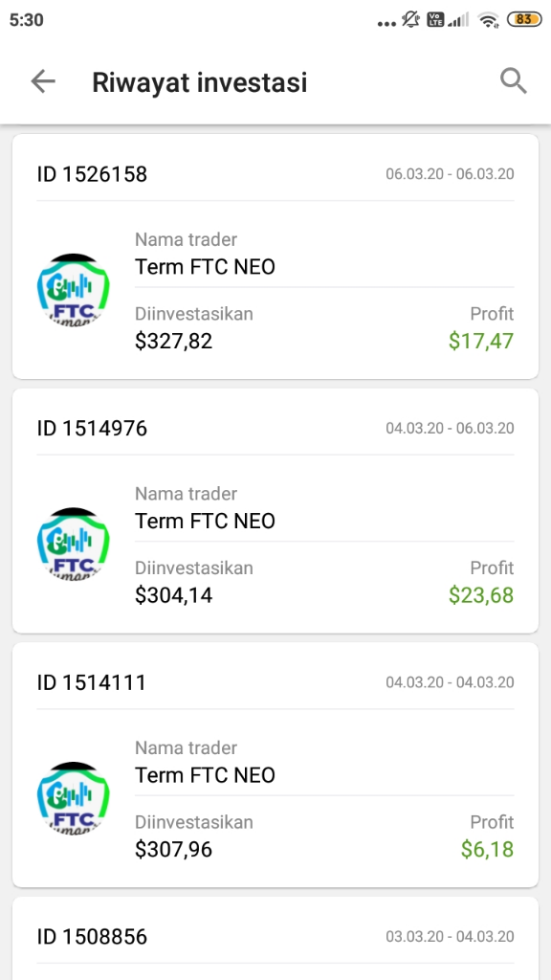Open investment ID 1514111
The width and height of the screenshot is (551, 980).
pyautogui.click(x=275, y=765)
